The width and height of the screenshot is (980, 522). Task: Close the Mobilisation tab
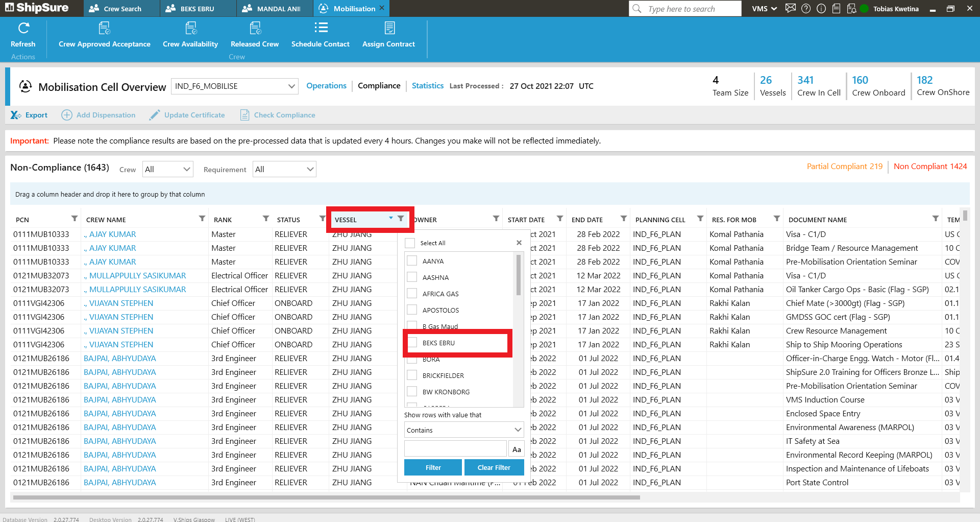click(382, 8)
